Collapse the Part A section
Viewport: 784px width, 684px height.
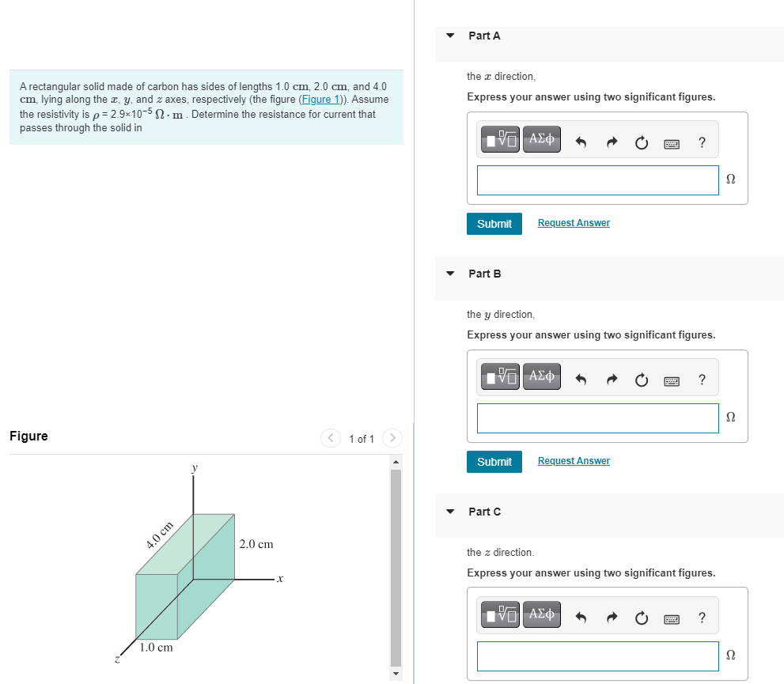pos(449,36)
